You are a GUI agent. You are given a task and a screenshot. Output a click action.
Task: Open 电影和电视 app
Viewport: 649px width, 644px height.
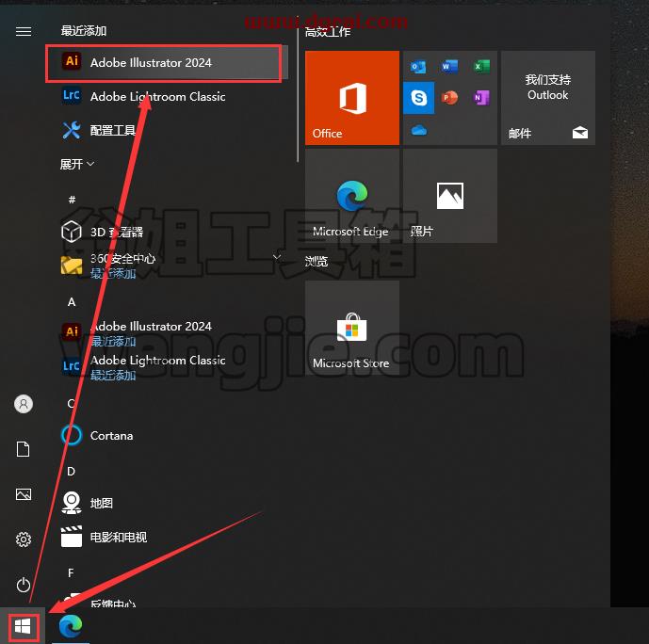[166, 537]
